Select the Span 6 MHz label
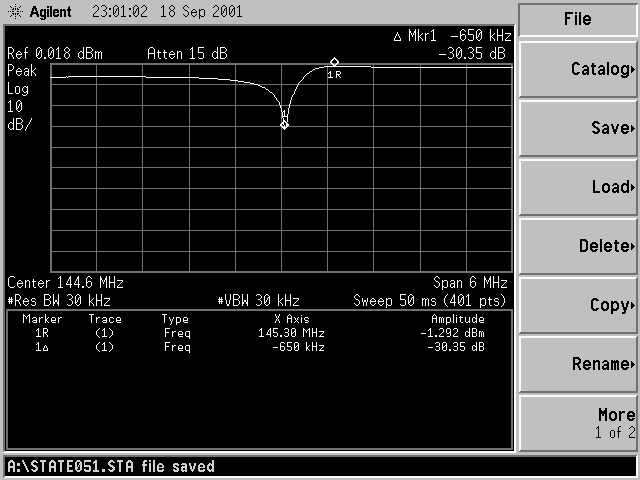Screen dimensions: 640x480 point(470,283)
